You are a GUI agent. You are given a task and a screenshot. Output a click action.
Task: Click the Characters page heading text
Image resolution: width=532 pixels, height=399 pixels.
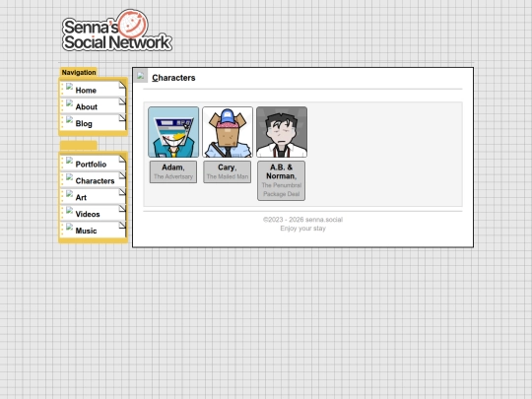click(x=173, y=78)
